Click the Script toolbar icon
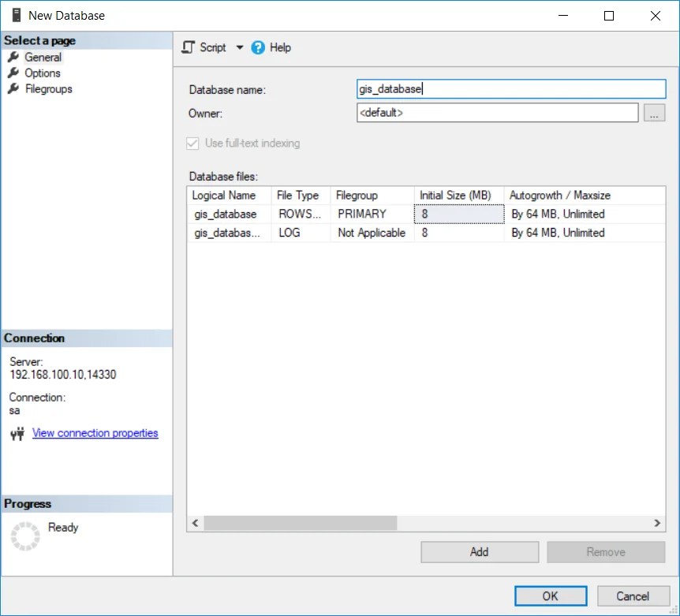Image resolution: width=680 pixels, height=616 pixels. (x=189, y=47)
